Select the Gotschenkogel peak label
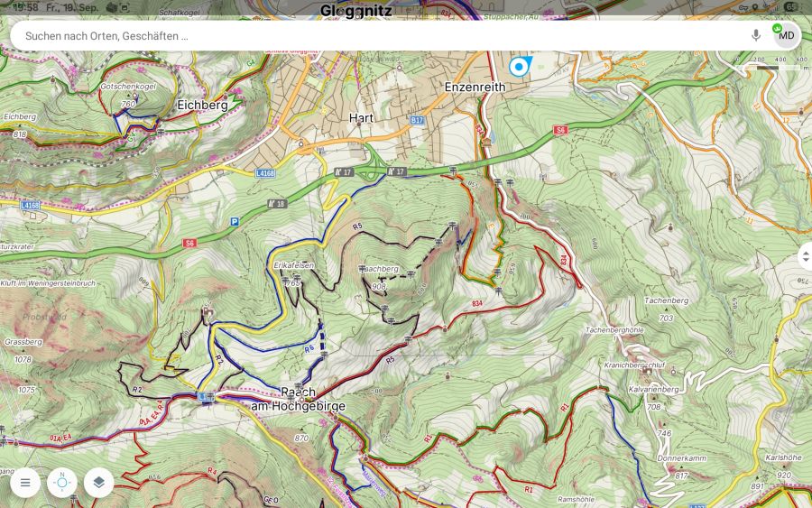Viewport: 812px width, 508px height. 126,86
